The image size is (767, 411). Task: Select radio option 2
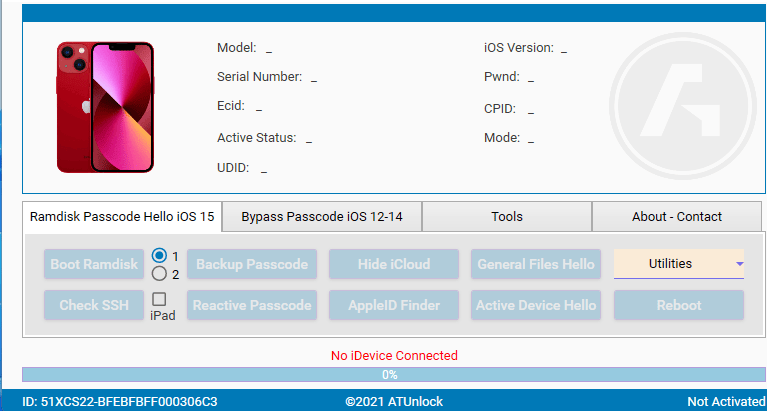coord(159,274)
